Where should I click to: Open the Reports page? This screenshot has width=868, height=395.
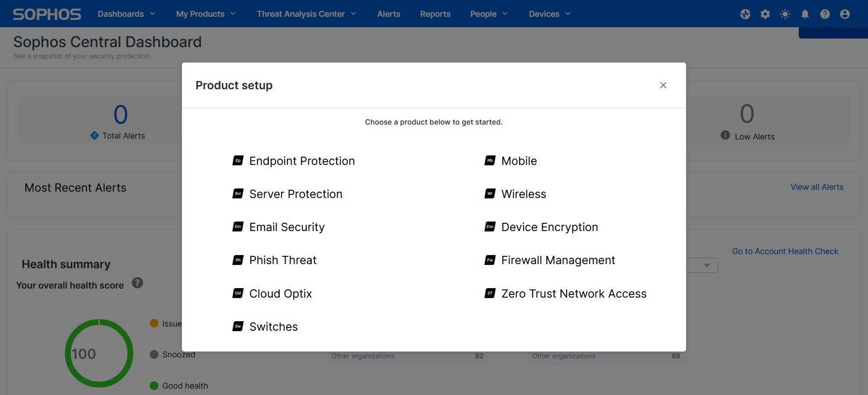pos(435,14)
